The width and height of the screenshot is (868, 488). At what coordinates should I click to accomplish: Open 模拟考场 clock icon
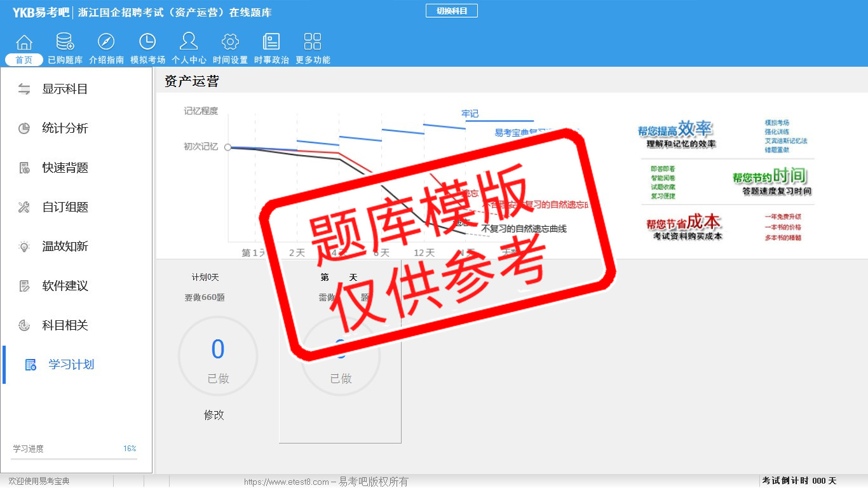pyautogui.click(x=147, y=43)
